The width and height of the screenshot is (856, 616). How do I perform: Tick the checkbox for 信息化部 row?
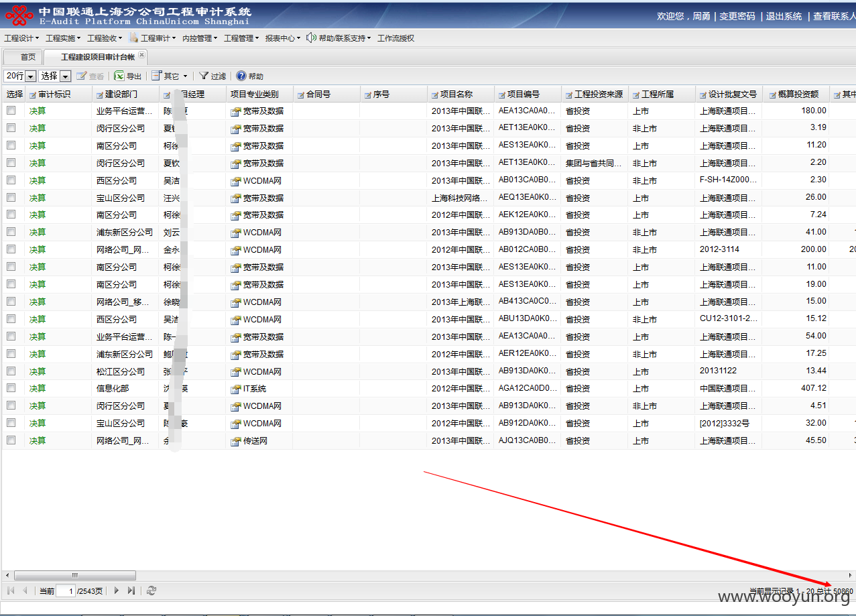(x=11, y=388)
